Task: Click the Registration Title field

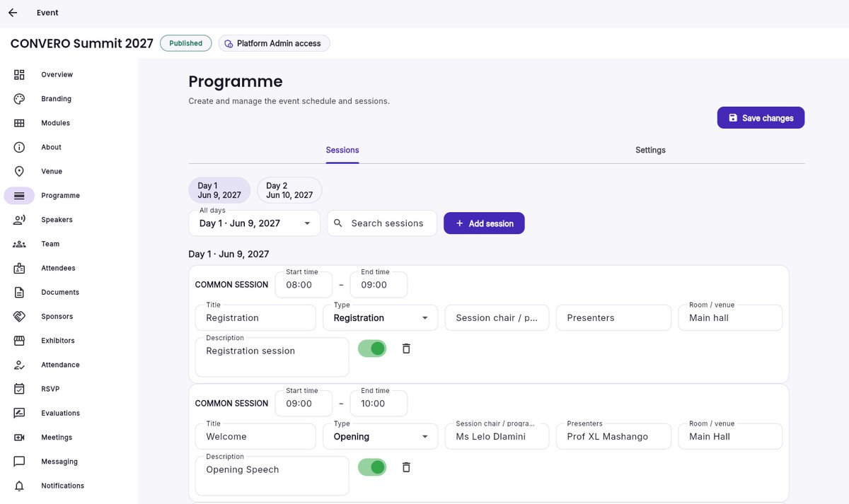Action: [255, 318]
